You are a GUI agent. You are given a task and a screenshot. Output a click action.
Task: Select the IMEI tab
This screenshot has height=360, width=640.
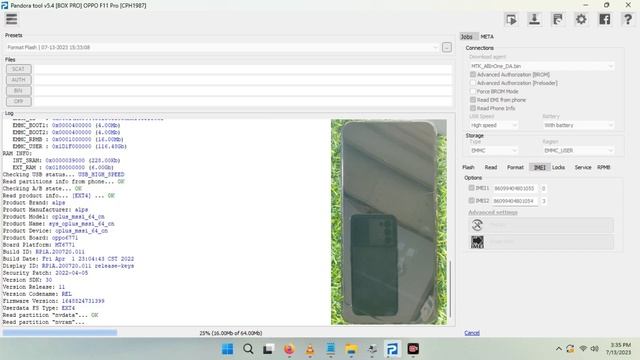click(x=539, y=167)
